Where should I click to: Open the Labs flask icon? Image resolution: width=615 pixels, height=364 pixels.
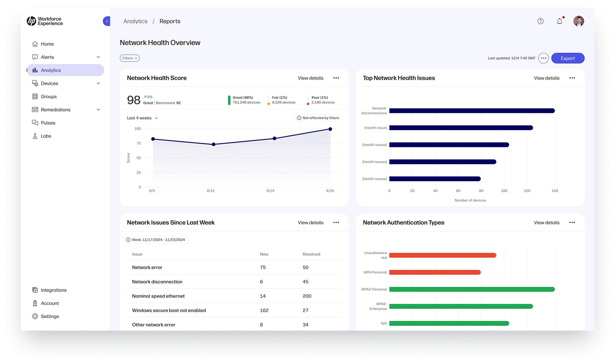point(35,136)
